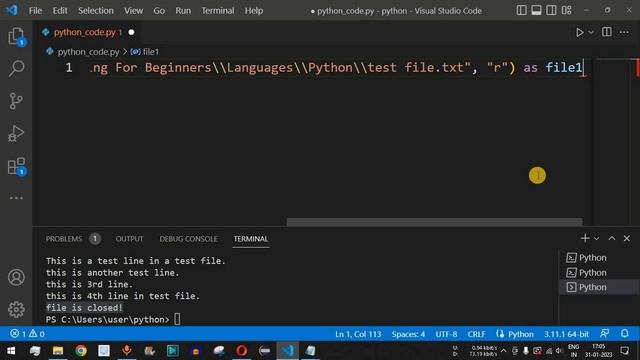Viewport: 640px width, 360px height.
Task: Open Windows notification center icon
Action: (x=624, y=351)
